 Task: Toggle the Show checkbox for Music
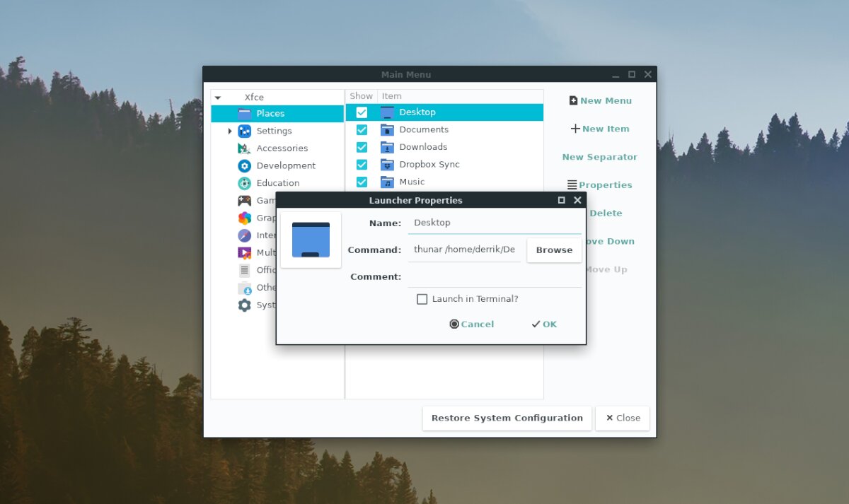362,182
